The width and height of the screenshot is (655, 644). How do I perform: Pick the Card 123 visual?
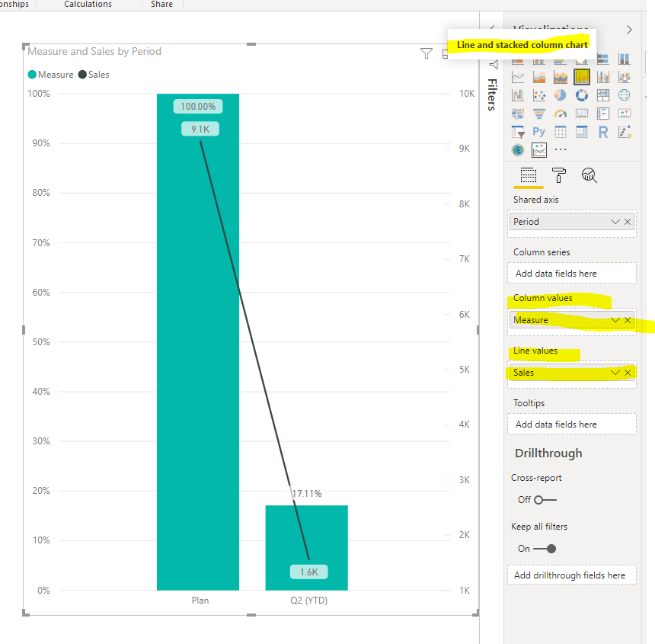[581, 114]
